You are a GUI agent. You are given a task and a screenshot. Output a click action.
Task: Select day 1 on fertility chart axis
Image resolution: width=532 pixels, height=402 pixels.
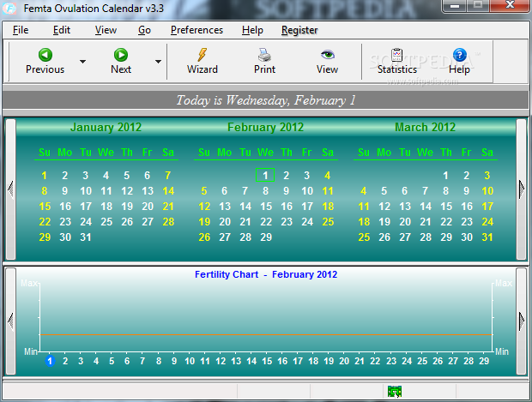(50, 361)
